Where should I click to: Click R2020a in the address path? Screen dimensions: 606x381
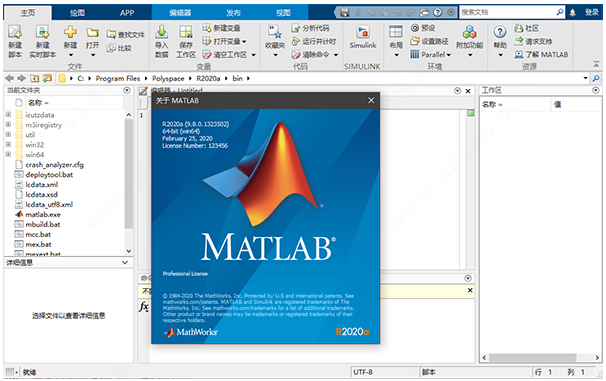tap(208, 78)
